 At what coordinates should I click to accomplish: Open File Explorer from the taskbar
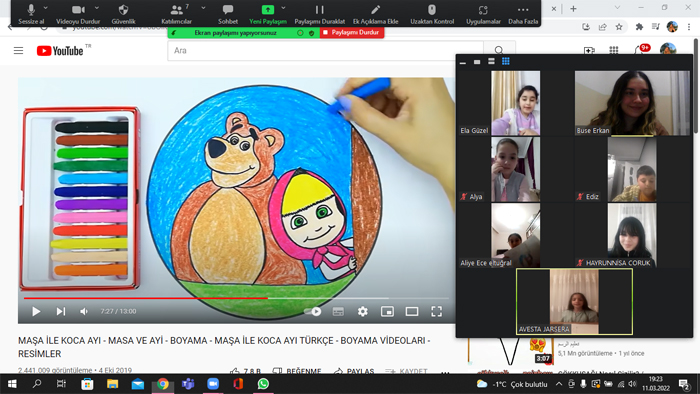click(x=112, y=384)
